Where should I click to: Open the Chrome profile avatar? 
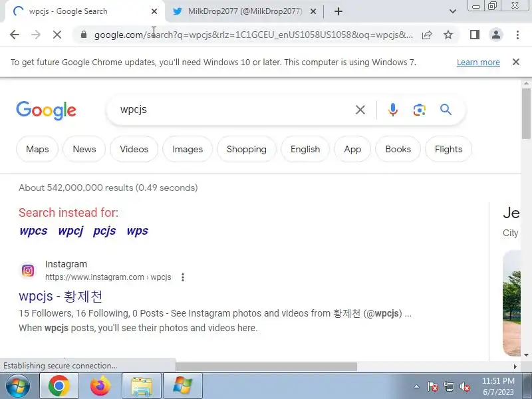(x=496, y=35)
